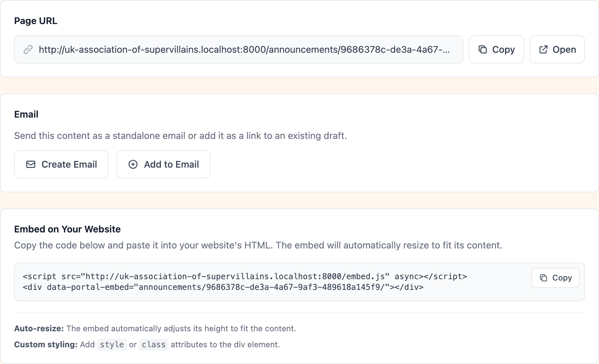
Task: Copy the Page URL
Action: pos(496,49)
